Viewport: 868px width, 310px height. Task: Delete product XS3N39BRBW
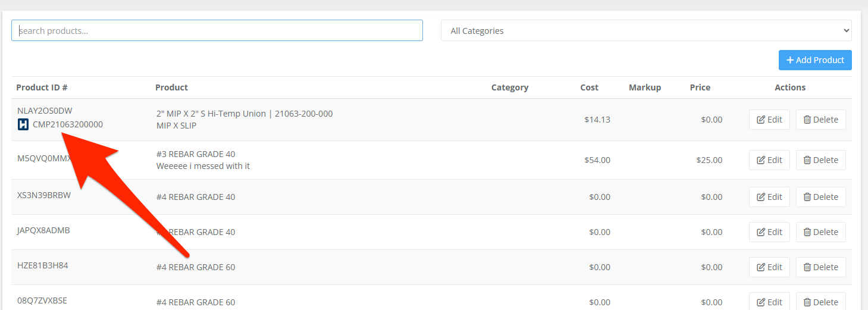coord(820,197)
